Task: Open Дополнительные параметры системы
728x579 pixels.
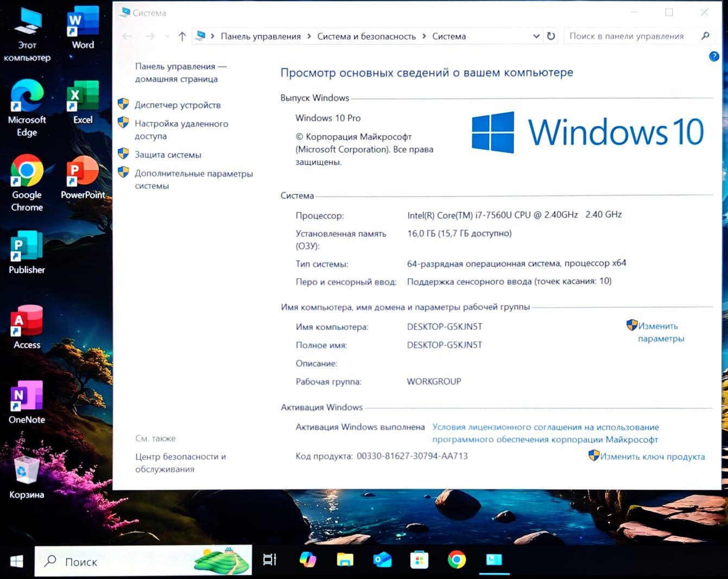Action: click(194, 180)
